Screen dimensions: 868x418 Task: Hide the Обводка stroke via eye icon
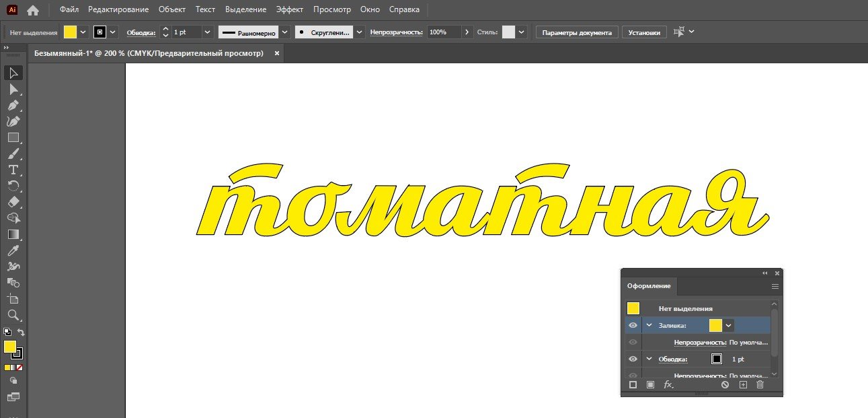pos(633,359)
